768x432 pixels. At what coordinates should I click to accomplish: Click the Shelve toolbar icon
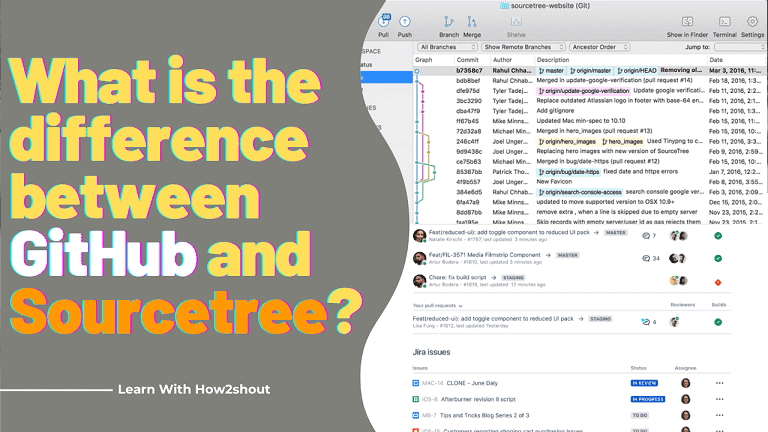516,22
